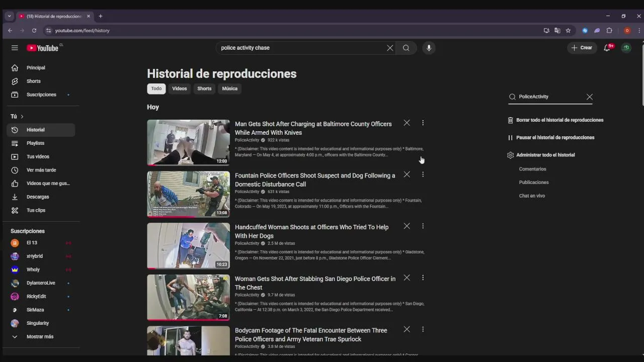The width and height of the screenshot is (644, 362).
Task: Open DylanteroLive channel subscription
Action: coord(41,283)
